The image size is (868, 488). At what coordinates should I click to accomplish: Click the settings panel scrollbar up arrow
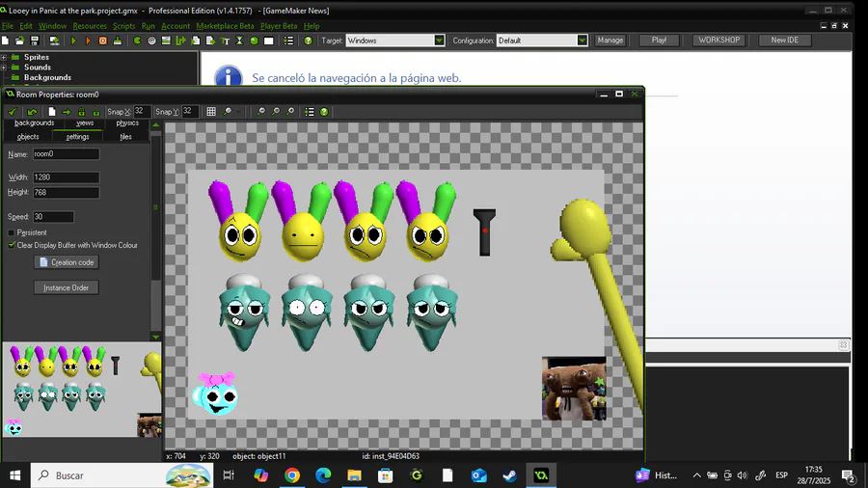(x=155, y=125)
